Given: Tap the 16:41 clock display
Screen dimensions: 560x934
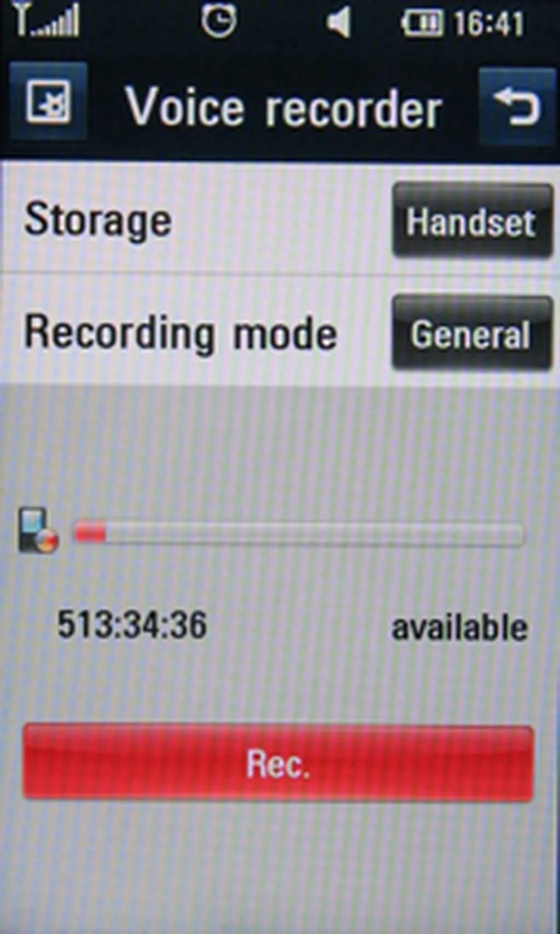Looking at the screenshot, I should 489,24.
